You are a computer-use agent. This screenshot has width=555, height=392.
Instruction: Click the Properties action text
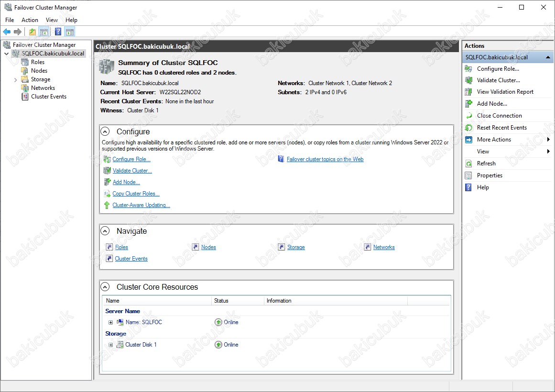[490, 175]
